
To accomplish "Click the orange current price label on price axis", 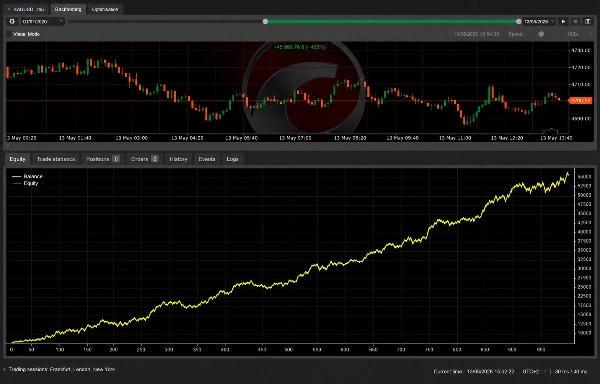I will point(580,101).
